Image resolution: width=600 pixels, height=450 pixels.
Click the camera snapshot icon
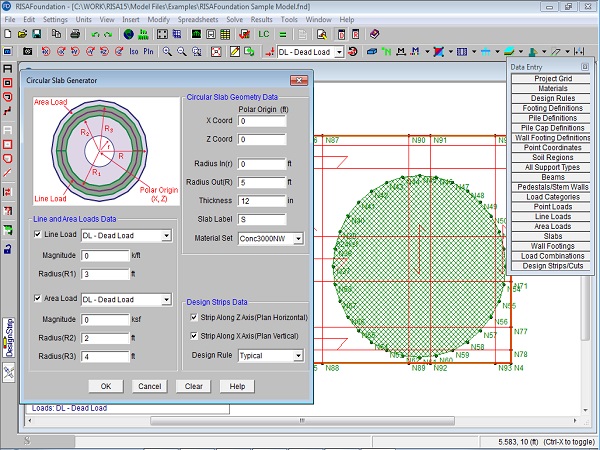click(x=27, y=51)
